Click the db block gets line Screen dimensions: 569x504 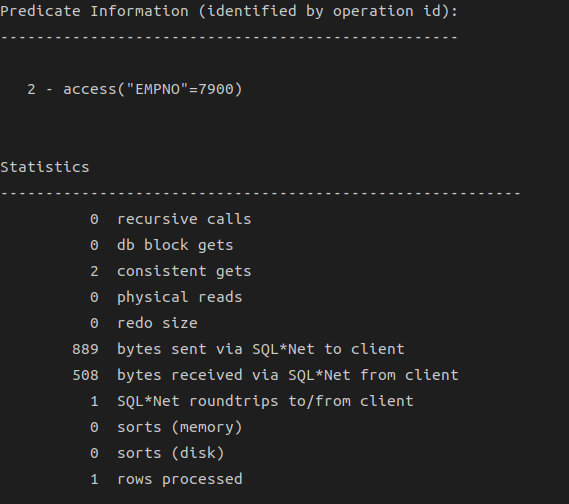(x=161, y=245)
